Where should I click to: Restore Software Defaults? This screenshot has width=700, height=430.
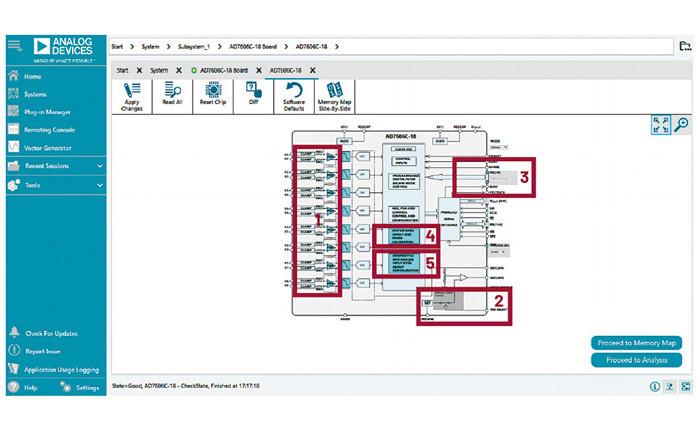(x=294, y=96)
